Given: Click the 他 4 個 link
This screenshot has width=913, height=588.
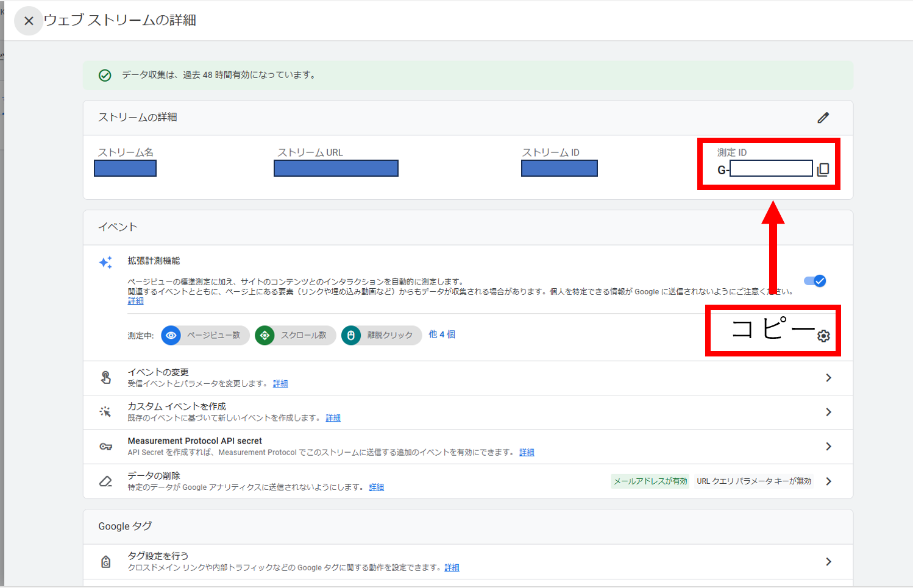Looking at the screenshot, I should click(x=442, y=335).
